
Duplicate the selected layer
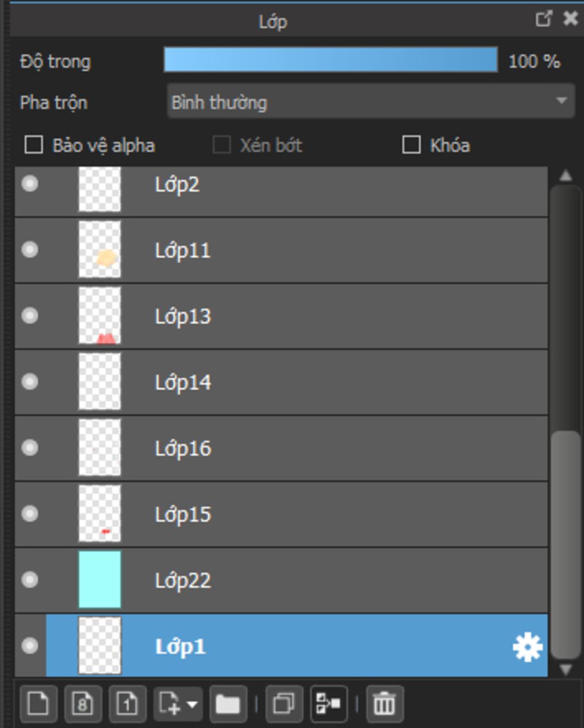point(283,703)
